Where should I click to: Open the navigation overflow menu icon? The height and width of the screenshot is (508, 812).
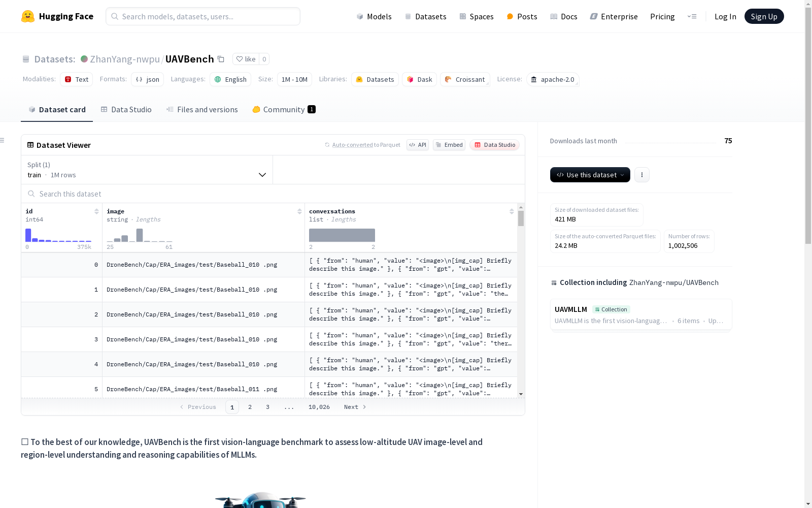(x=692, y=16)
